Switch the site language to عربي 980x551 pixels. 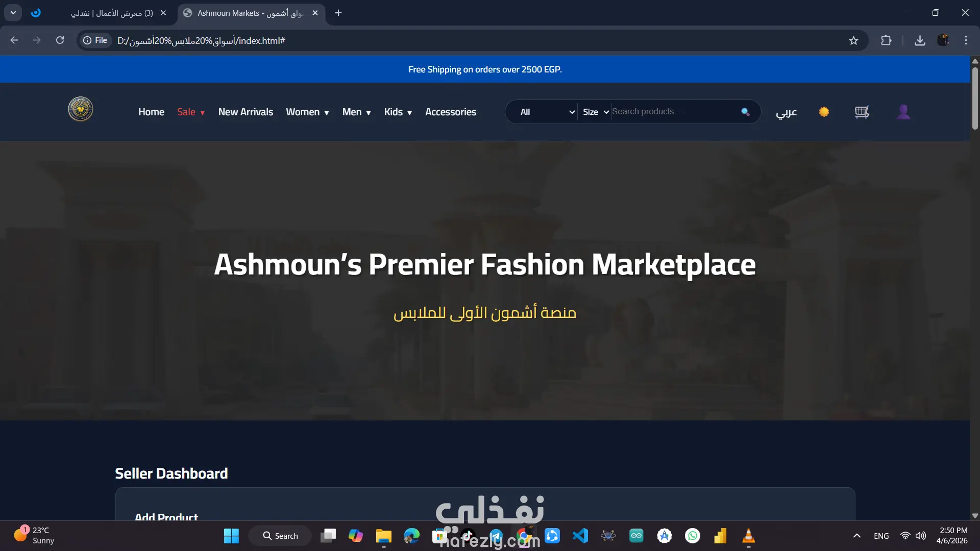point(786,112)
